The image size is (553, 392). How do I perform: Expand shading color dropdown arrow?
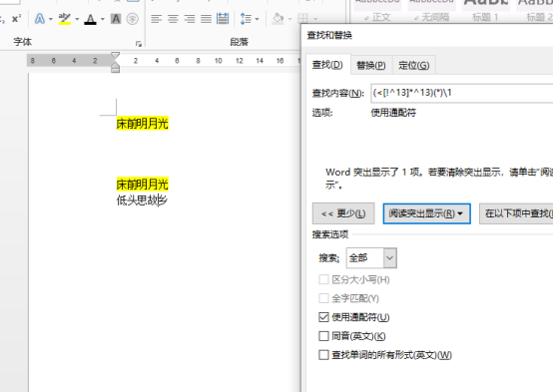289,19
